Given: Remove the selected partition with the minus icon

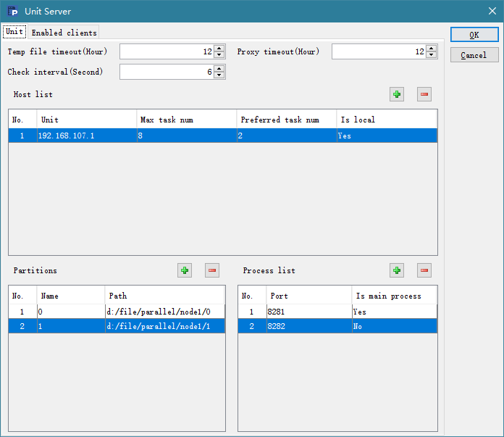Looking at the screenshot, I should click(212, 270).
